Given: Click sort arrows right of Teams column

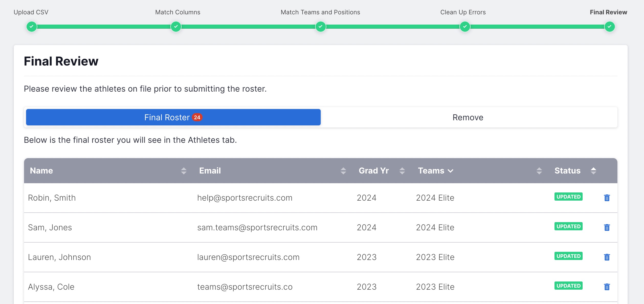Looking at the screenshot, I should (539, 171).
